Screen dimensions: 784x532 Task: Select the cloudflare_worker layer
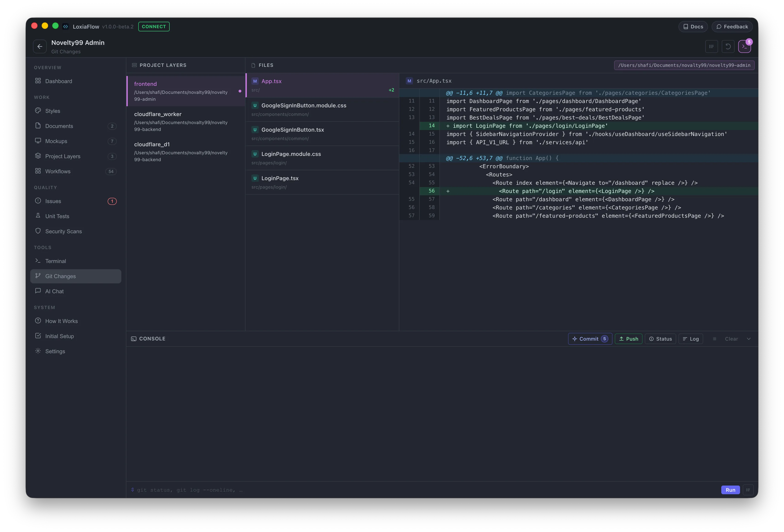click(x=186, y=122)
